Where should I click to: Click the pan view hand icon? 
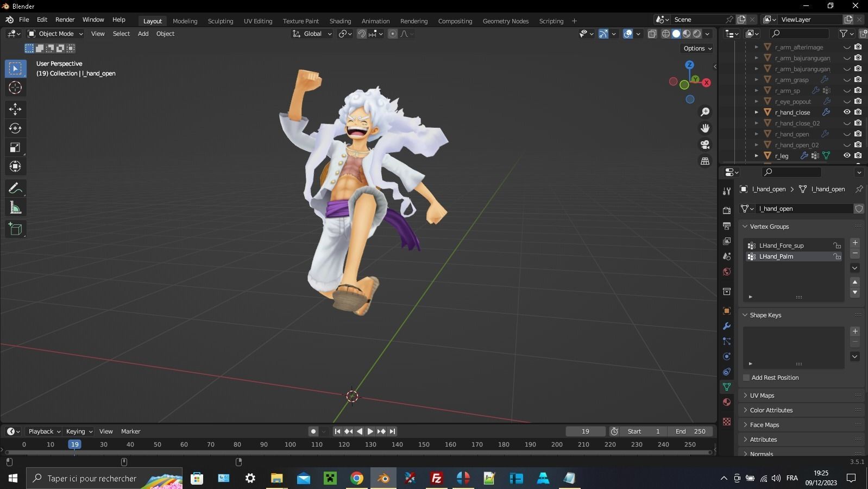click(x=705, y=128)
